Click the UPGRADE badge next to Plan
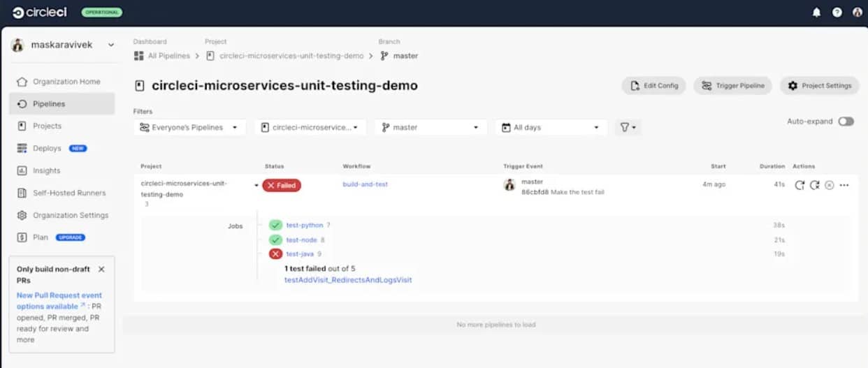The width and height of the screenshot is (868, 368). point(71,237)
